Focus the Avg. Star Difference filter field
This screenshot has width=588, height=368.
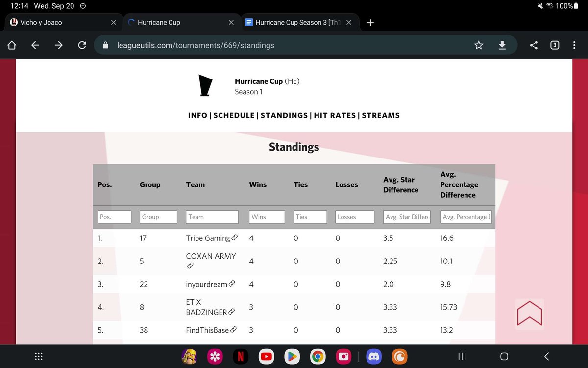coord(407,217)
